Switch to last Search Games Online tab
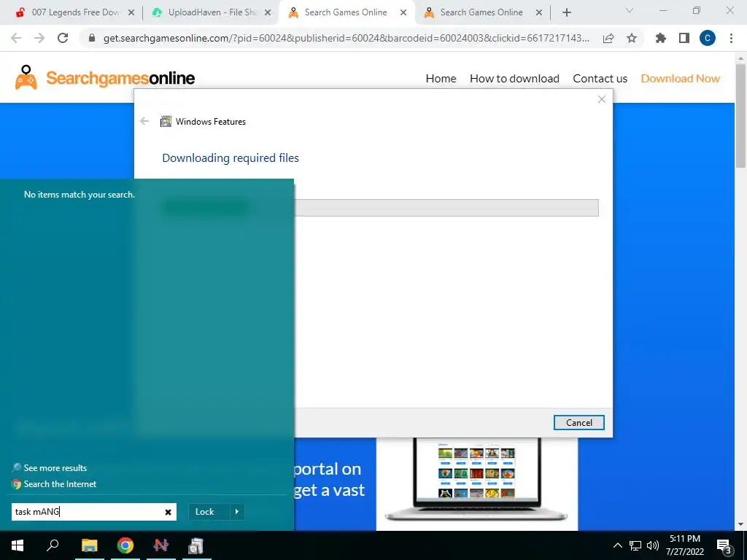747x560 pixels. [483, 13]
